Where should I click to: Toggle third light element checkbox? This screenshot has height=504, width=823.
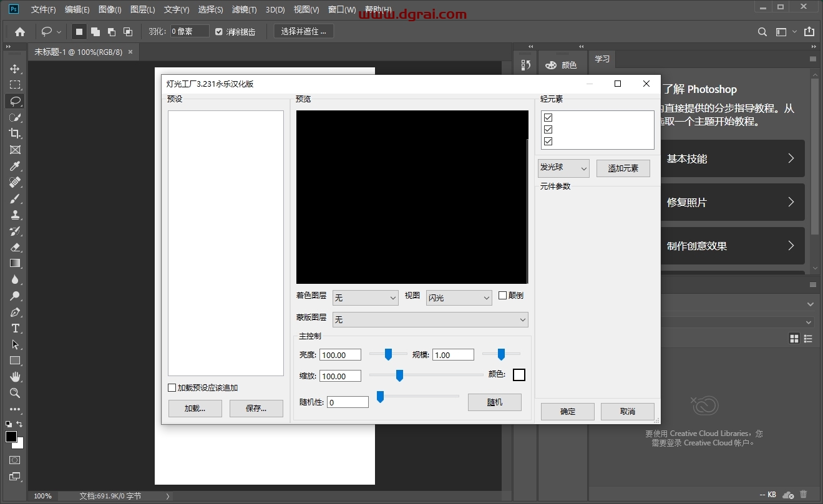click(548, 141)
